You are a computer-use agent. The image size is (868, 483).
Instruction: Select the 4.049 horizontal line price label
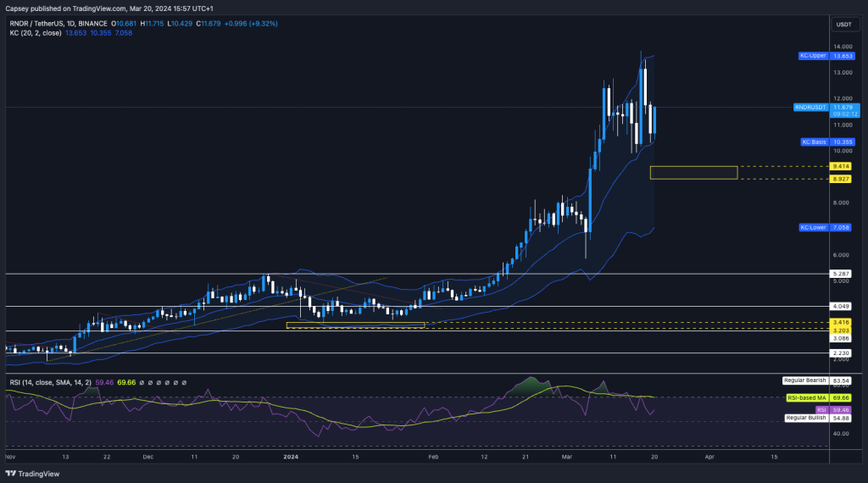(x=842, y=306)
